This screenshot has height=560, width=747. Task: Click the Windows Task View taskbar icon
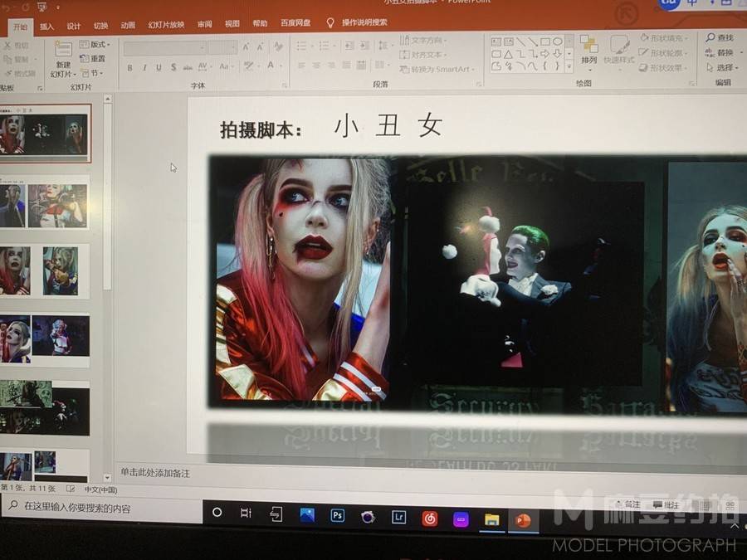coord(246,513)
